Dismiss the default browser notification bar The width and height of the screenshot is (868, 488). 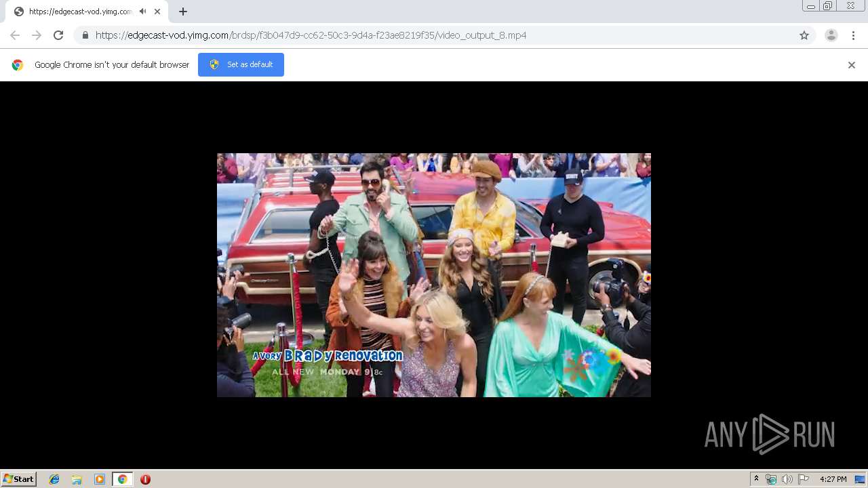click(x=852, y=65)
